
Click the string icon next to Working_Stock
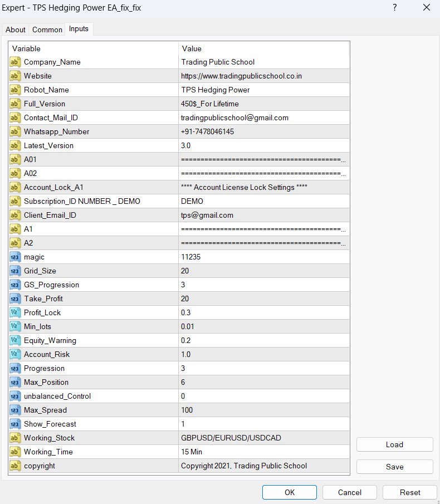coord(16,438)
